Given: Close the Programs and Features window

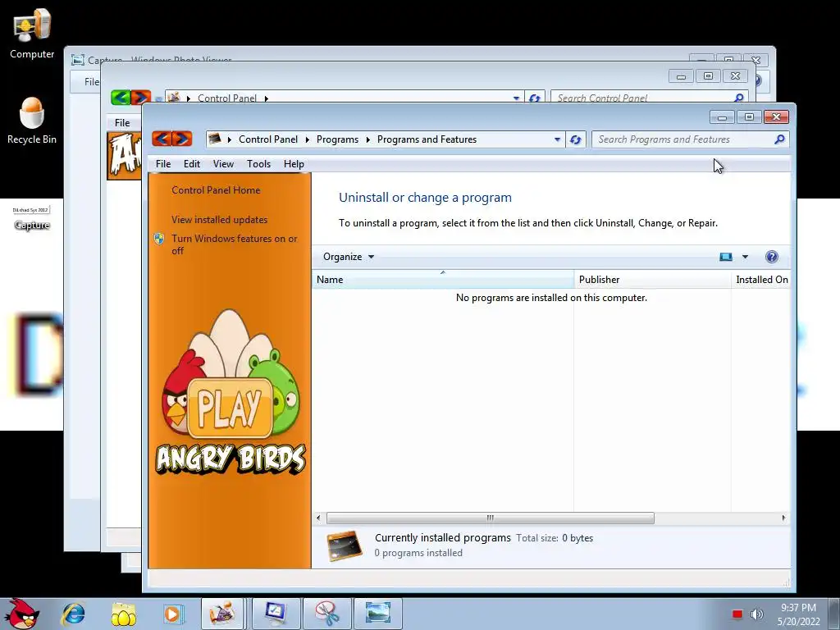Looking at the screenshot, I should pos(776,116).
